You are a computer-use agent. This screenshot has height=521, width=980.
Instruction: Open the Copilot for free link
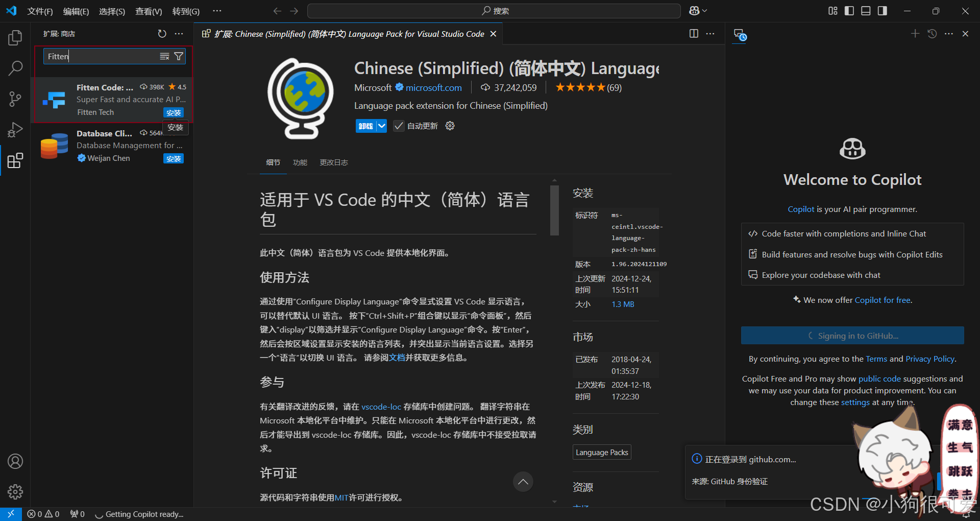[x=883, y=300]
